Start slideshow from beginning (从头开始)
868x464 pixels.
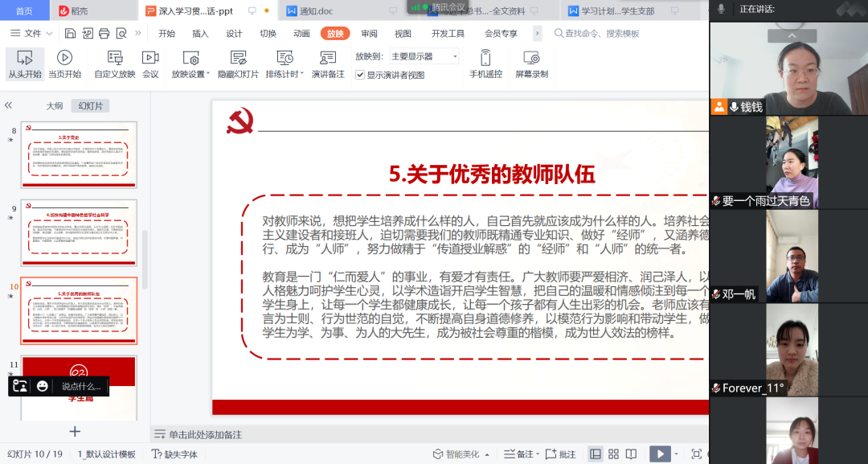pos(25,64)
